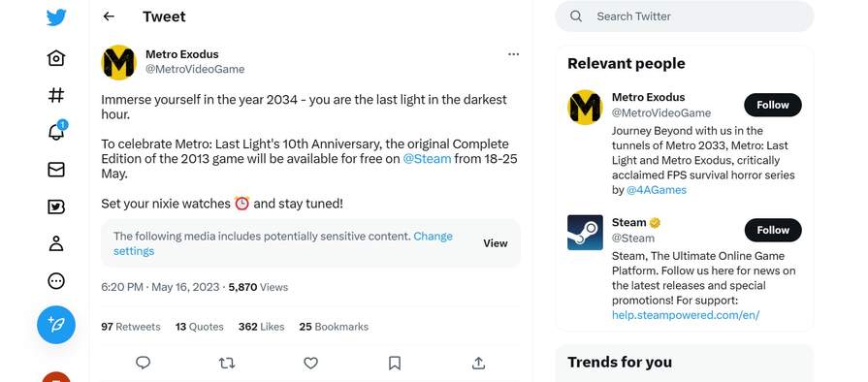Reply to the tweet with comment icon
This screenshot has width=868, height=382.
pyautogui.click(x=143, y=363)
